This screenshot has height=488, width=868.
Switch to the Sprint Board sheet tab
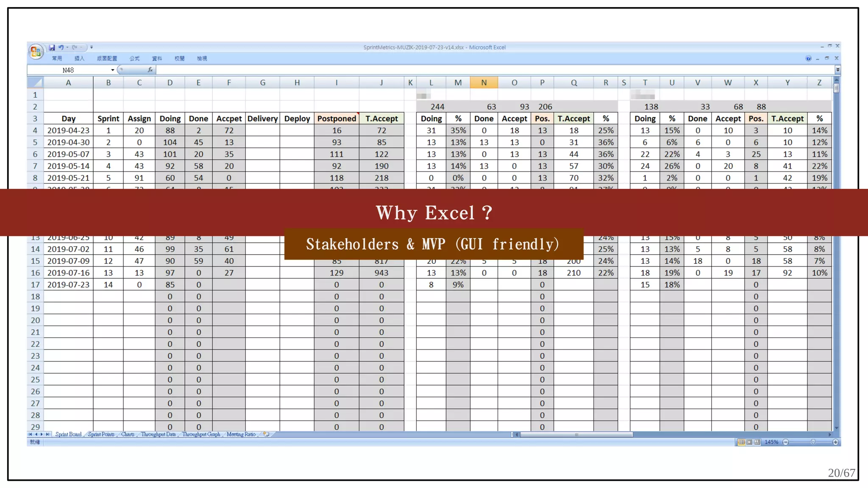68,434
